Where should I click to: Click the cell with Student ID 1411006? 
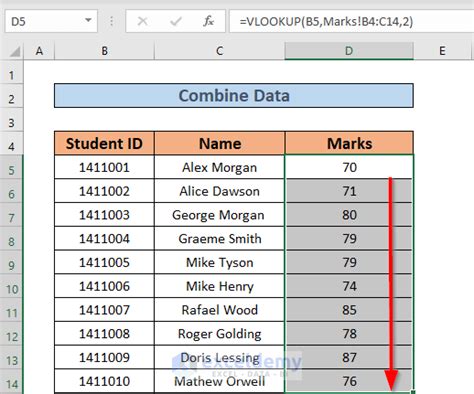click(104, 286)
